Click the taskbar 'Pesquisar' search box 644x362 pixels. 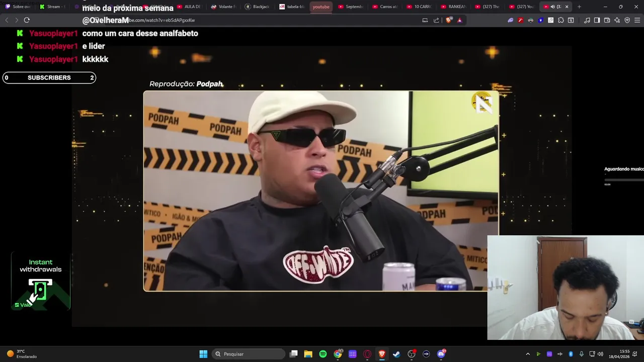click(249, 354)
